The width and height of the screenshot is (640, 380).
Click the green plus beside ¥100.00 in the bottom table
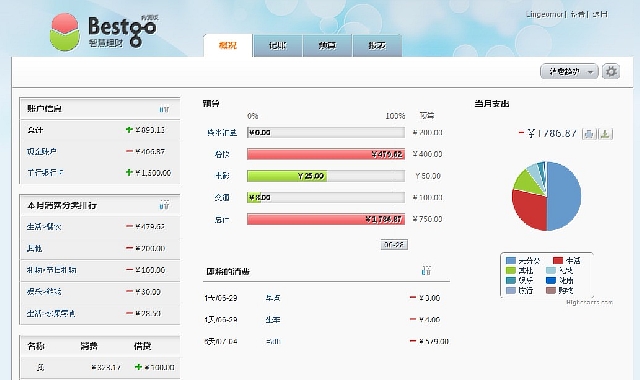[x=138, y=367]
